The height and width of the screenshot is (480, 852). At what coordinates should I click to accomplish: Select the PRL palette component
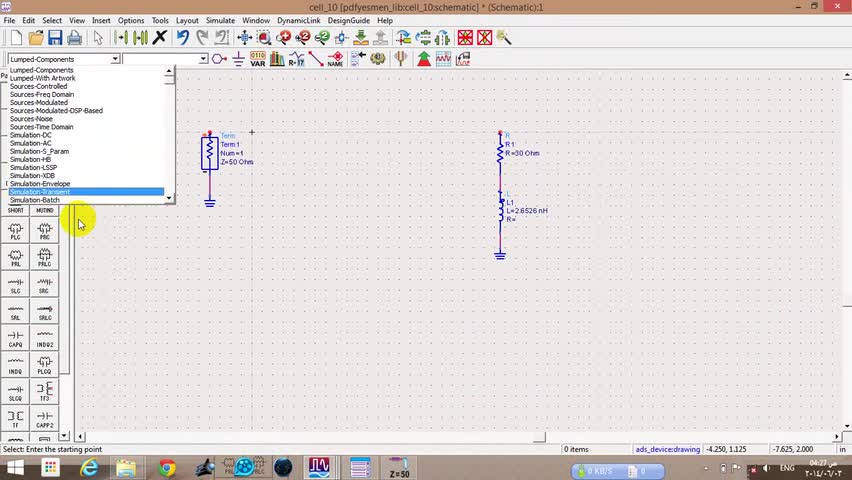(x=15, y=258)
